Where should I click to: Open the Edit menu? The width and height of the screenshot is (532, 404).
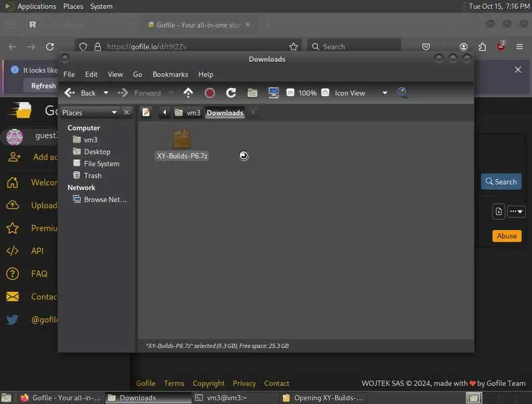(91, 74)
